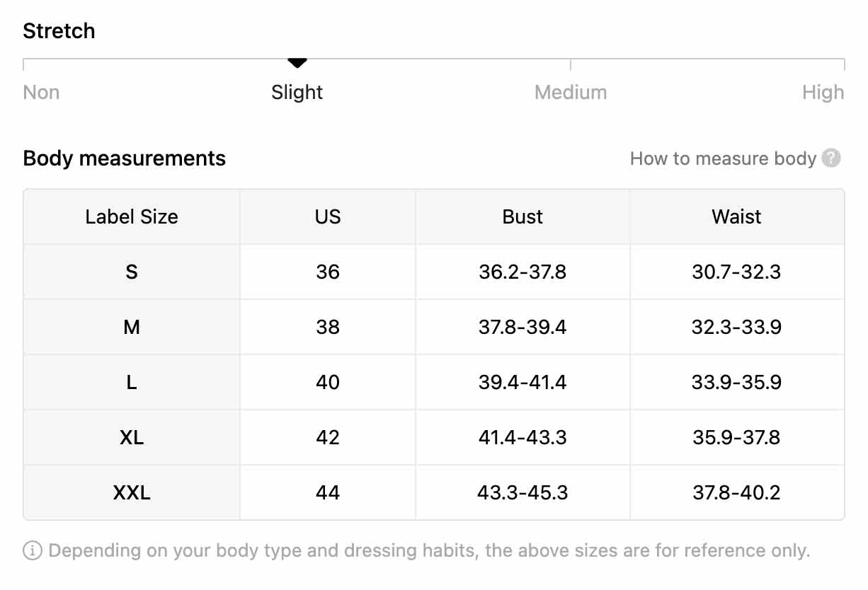The width and height of the screenshot is (868, 590).
Task: Select the XL size row label
Action: coord(132,437)
